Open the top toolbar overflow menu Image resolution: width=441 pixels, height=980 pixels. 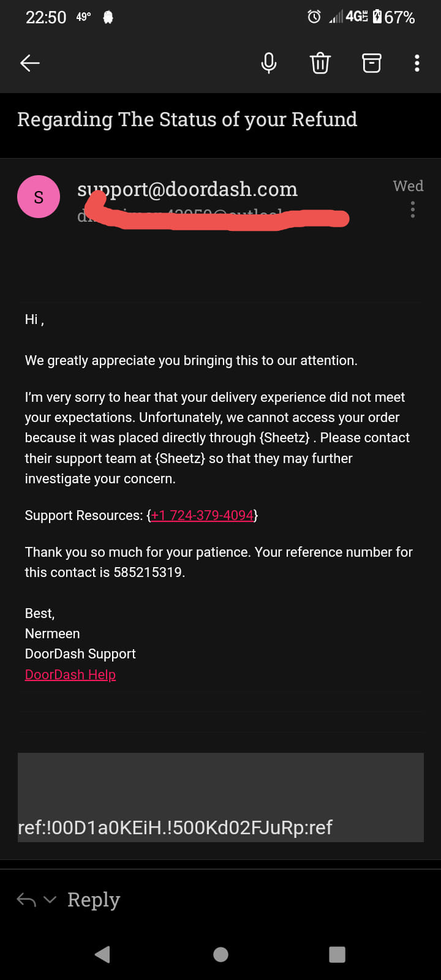417,62
